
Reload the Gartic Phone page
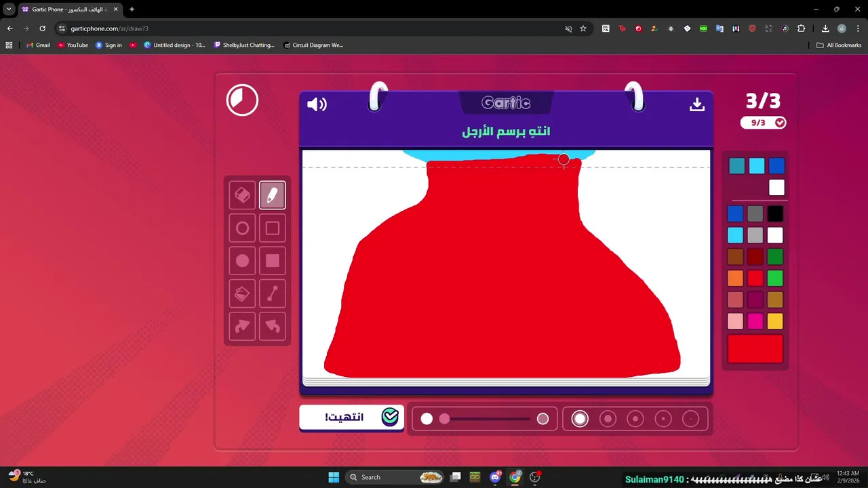42,28
